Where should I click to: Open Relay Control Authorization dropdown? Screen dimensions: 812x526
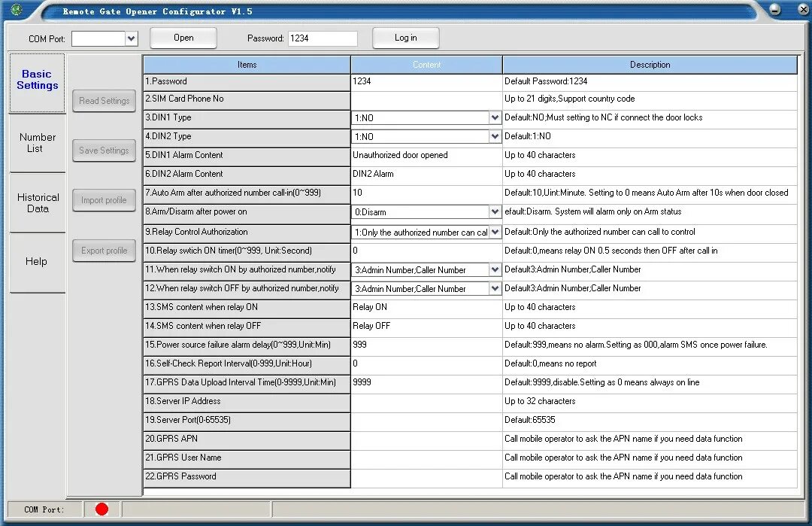[x=495, y=233]
